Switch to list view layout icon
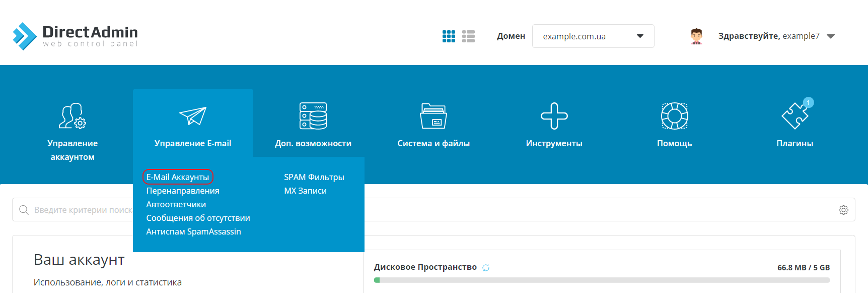The width and height of the screenshot is (868, 293). [468, 36]
